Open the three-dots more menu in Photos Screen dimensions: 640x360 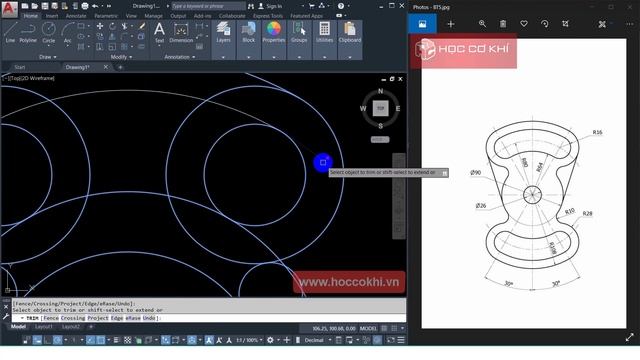click(630, 24)
